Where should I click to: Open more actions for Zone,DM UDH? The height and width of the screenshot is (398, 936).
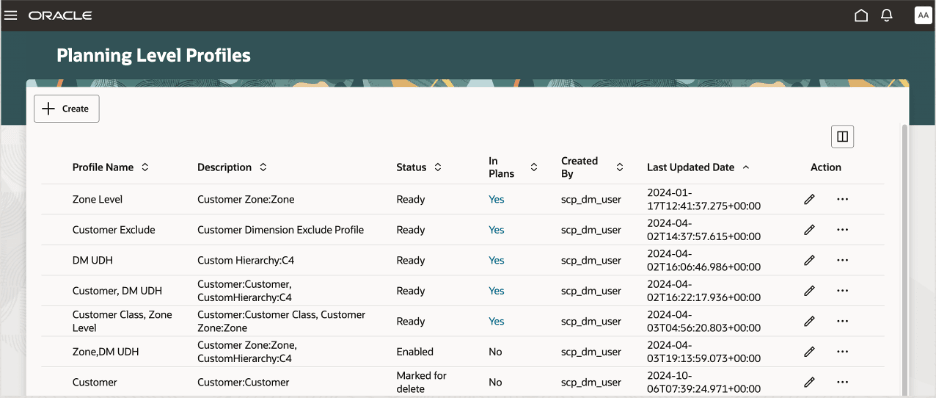click(842, 351)
